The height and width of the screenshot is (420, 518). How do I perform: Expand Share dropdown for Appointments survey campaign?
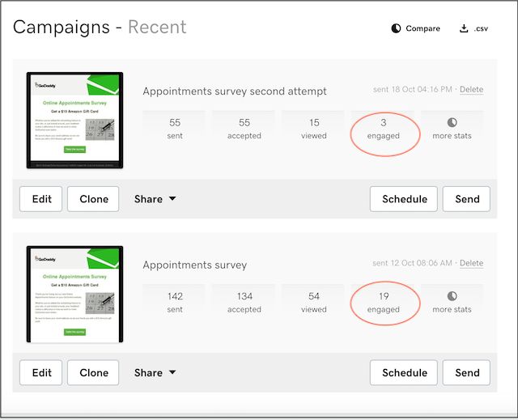point(155,373)
